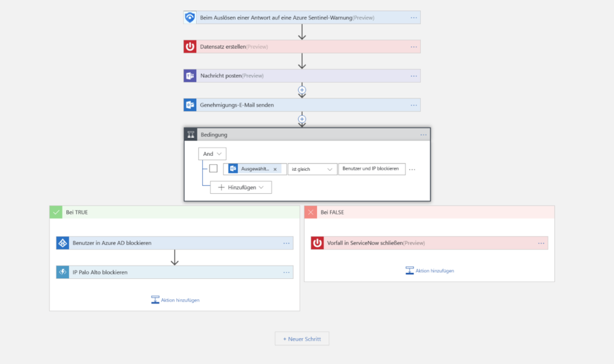Insert step via plus below Genehmigungs-E-Mail senden
The height and width of the screenshot is (364, 614).
pos(302,119)
